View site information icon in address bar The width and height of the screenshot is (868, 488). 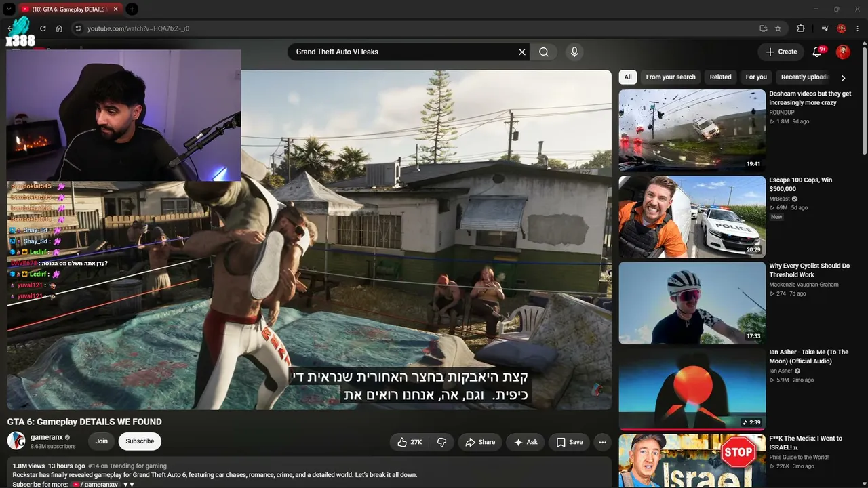[x=78, y=28]
